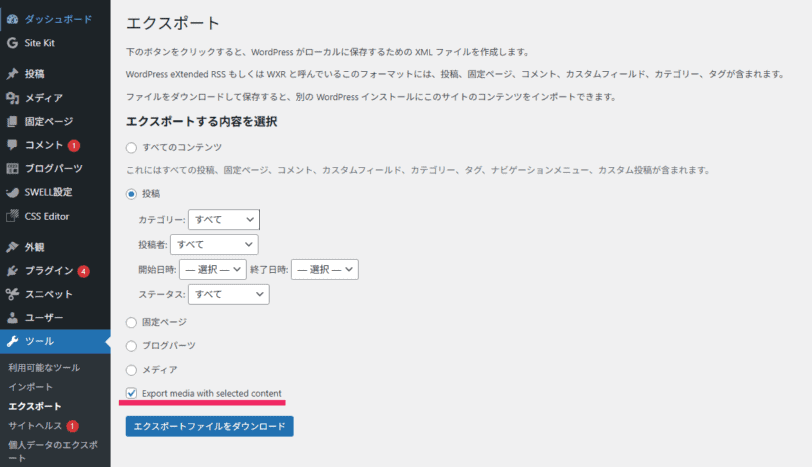Click the Media icon in sidebar
Viewport: 812px width, 467px height.
(12, 97)
